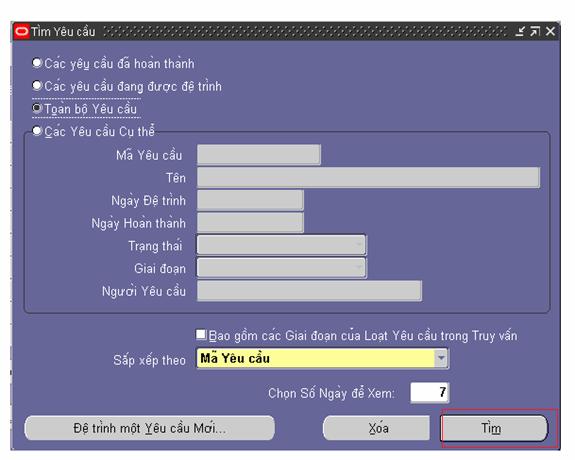The height and width of the screenshot is (460, 575).
Task: Choose the 'Toàn bộ Yêu cầu' radio button
Action: point(37,108)
